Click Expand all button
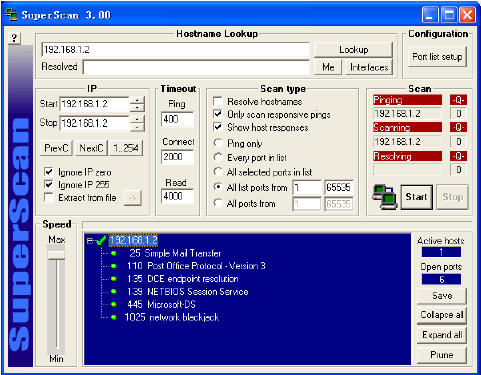 (442, 335)
